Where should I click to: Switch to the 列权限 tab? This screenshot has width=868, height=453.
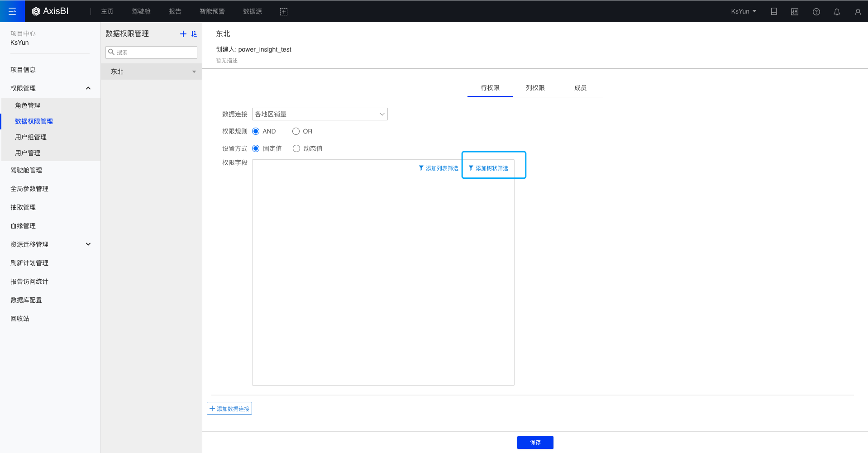[535, 88]
